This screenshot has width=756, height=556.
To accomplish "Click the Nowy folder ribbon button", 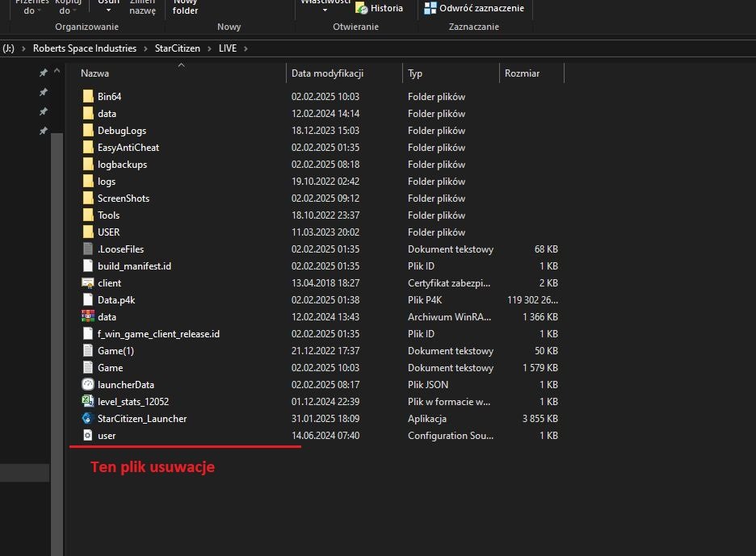I will coord(185,6).
